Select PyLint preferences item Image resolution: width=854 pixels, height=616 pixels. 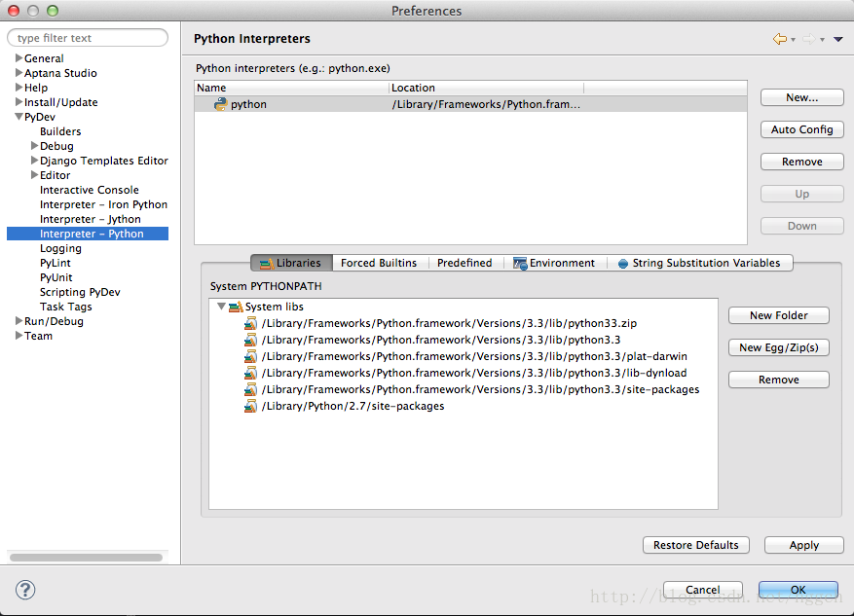(x=56, y=263)
